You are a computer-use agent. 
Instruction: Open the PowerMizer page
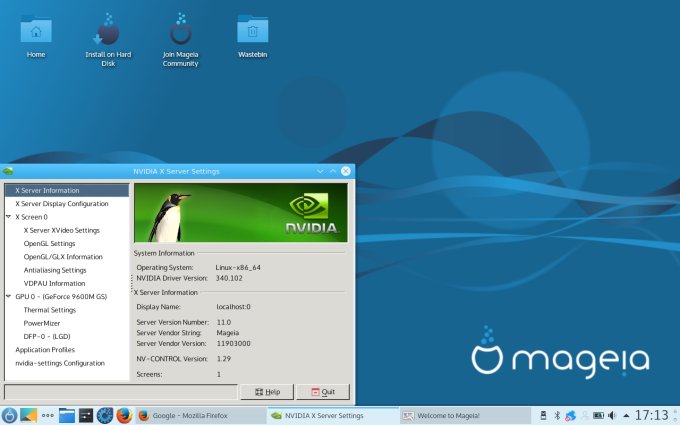[42, 323]
